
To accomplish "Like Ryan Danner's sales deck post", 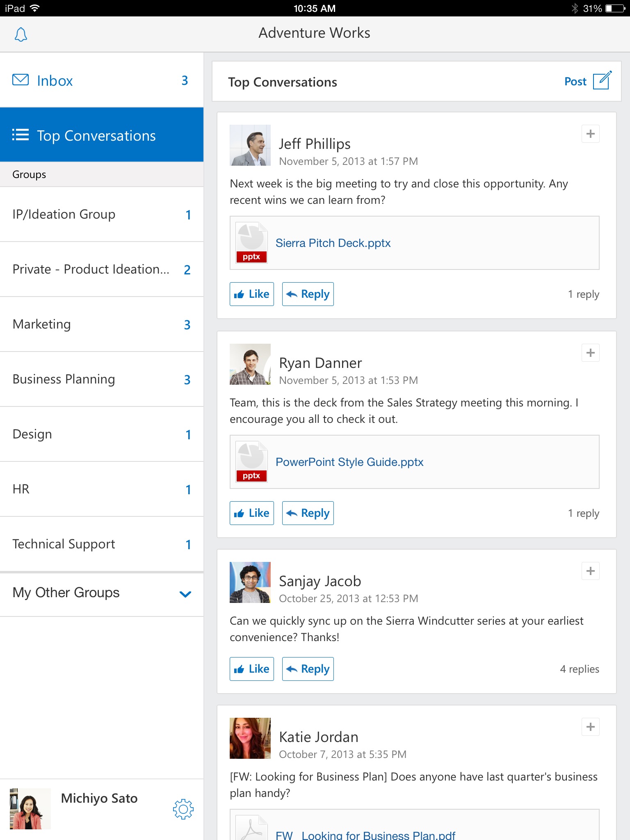I will 251,513.
